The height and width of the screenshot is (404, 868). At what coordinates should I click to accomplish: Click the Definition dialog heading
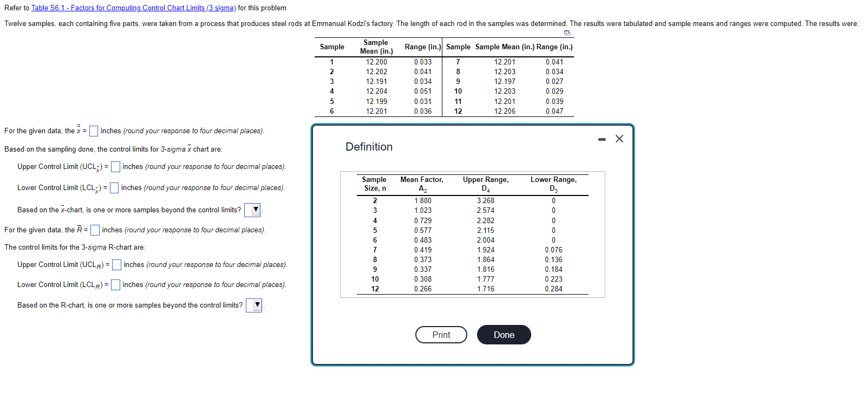click(369, 147)
